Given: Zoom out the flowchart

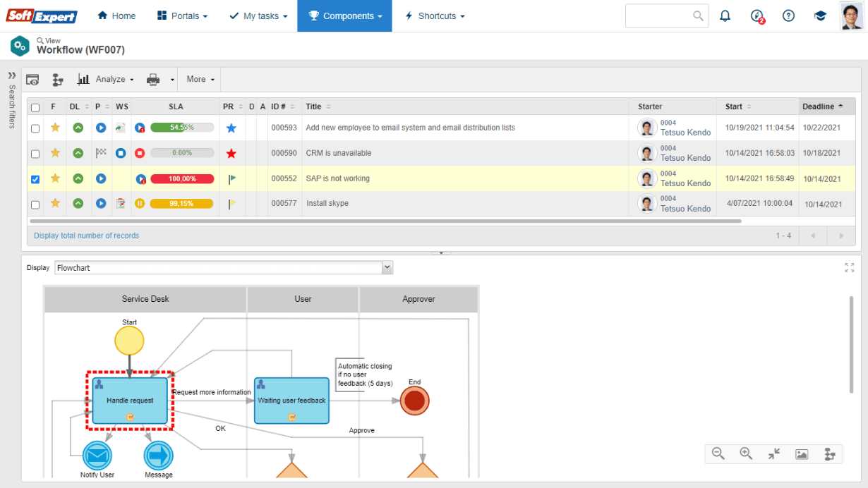Looking at the screenshot, I should coord(718,453).
